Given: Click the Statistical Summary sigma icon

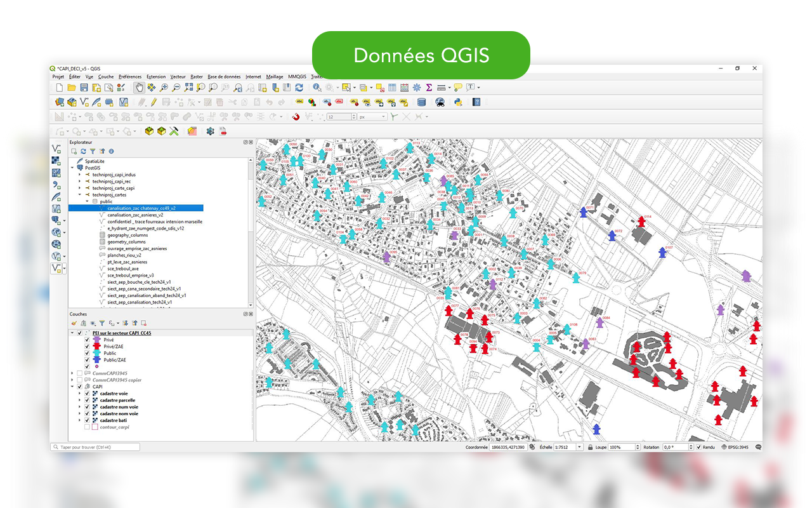Looking at the screenshot, I should pos(429,88).
